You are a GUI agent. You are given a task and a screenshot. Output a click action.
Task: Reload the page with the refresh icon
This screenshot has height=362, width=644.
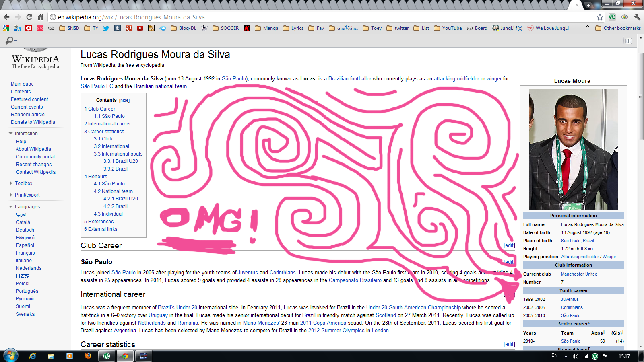tap(29, 17)
